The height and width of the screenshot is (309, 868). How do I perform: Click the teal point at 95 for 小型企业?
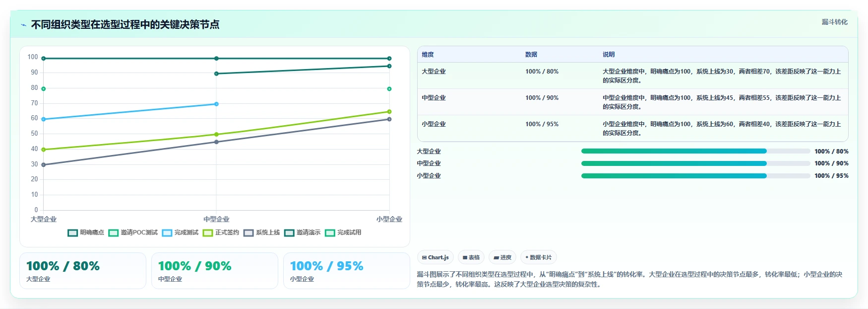point(389,66)
